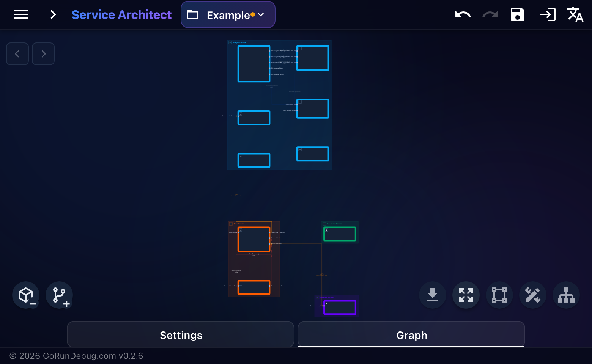Expand the sidebar with the top chevron arrow
The height and width of the screenshot is (364, 592).
coord(53,14)
